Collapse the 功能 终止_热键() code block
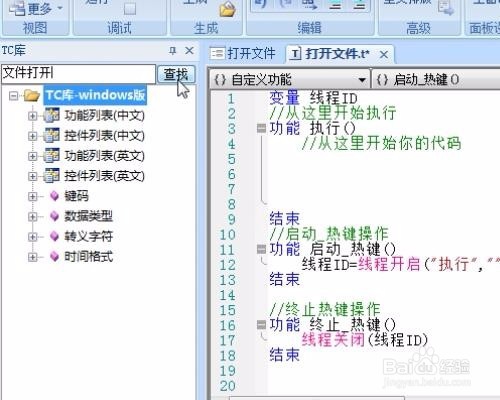The width and height of the screenshot is (500, 400). (x=261, y=324)
